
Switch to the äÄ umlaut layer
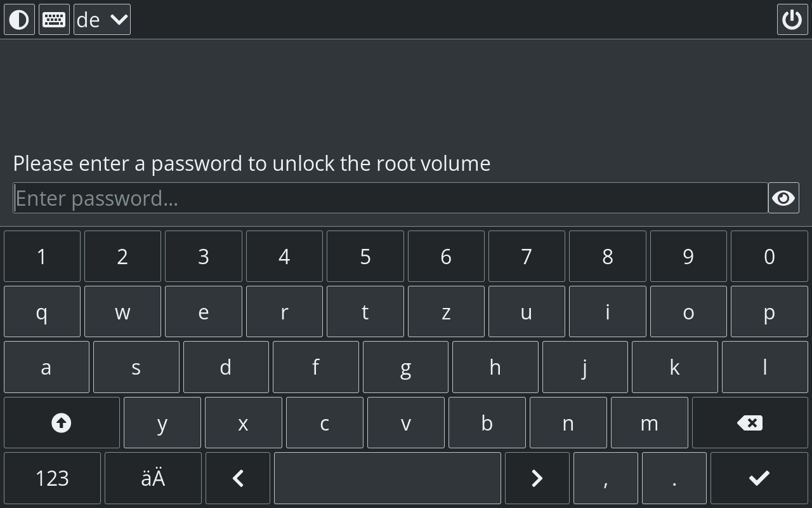(153, 478)
